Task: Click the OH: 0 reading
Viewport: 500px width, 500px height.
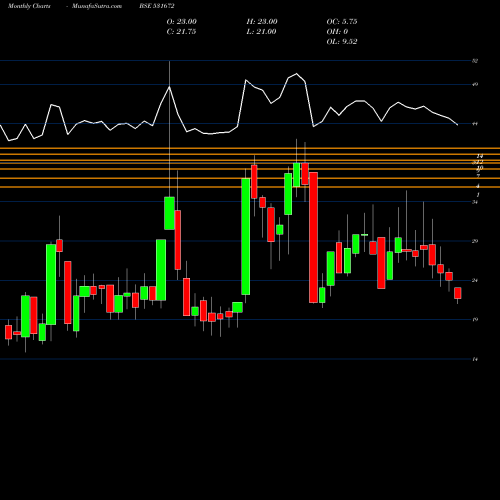Action: [x=337, y=32]
